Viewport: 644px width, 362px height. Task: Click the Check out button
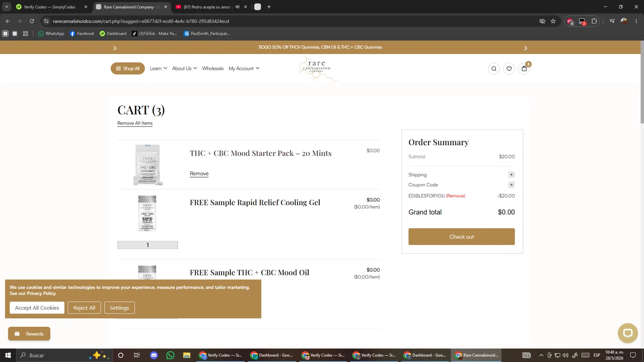pyautogui.click(x=462, y=237)
